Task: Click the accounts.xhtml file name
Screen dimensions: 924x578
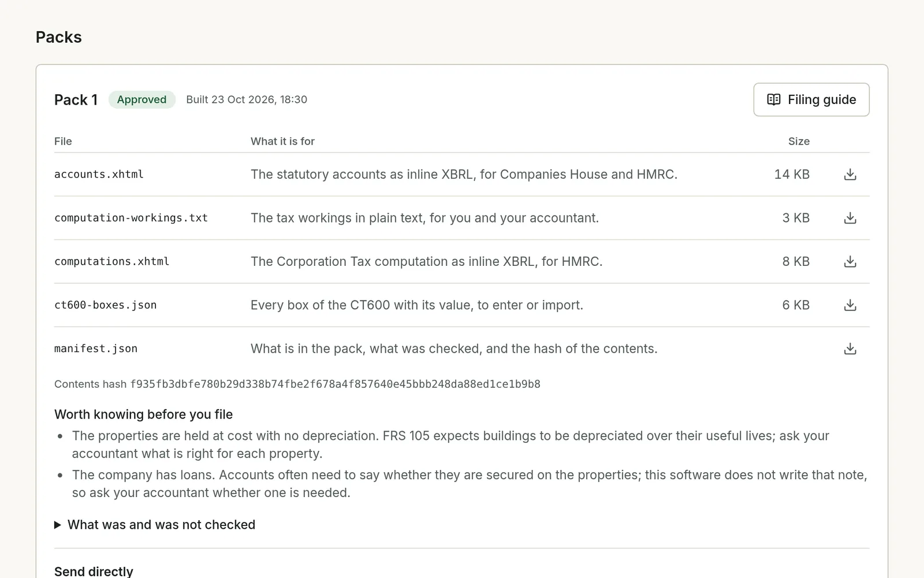Action: (x=99, y=175)
